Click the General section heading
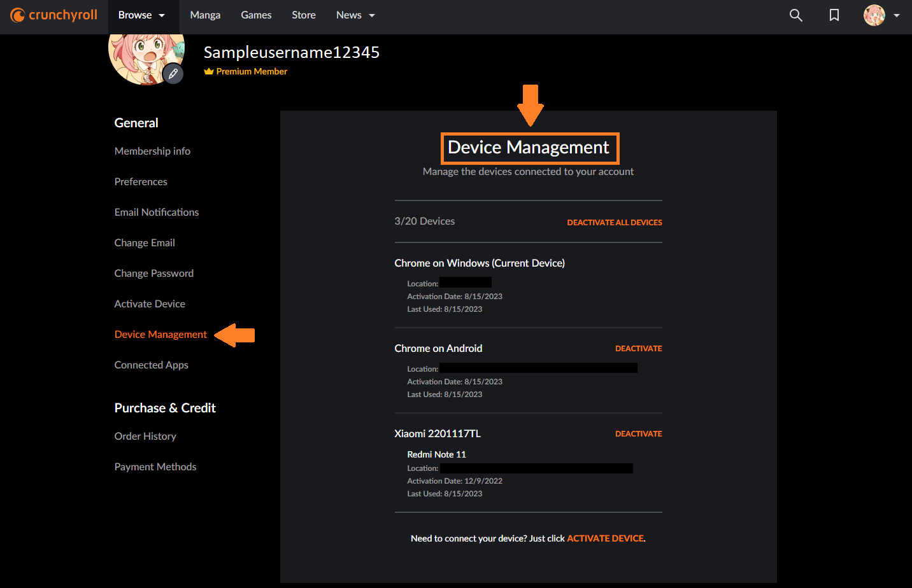The width and height of the screenshot is (912, 588). (136, 123)
